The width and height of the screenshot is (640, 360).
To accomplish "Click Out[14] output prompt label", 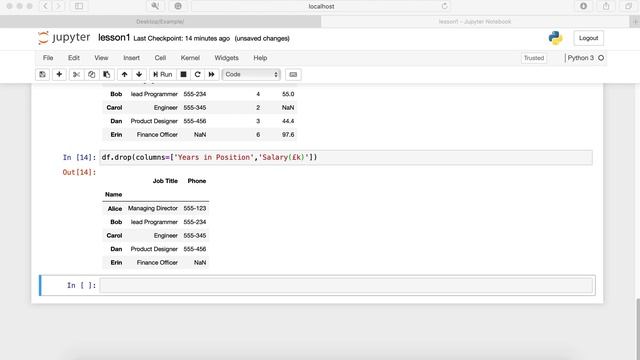I will pos(79,172).
